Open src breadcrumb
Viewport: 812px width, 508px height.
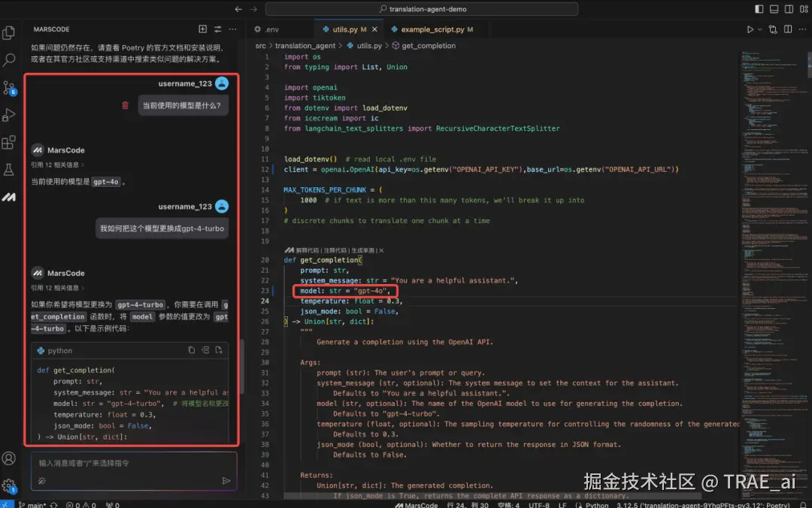click(x=260, y=46)
